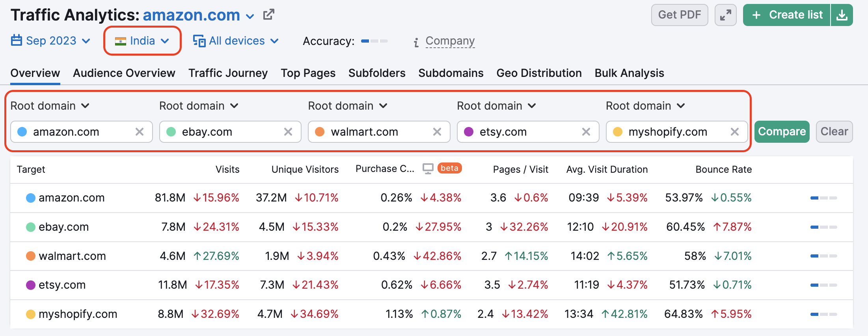Image resolution: width=868 pixels, height=336 pixels.
Task: Click the 81.8M visits value
Action: pos(170,198)
